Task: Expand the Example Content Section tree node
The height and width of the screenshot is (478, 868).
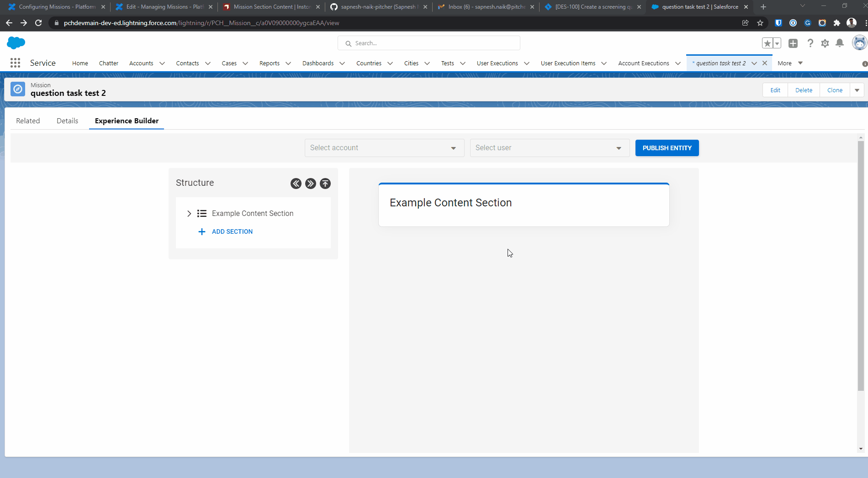Action: click(x=189, y=214)
